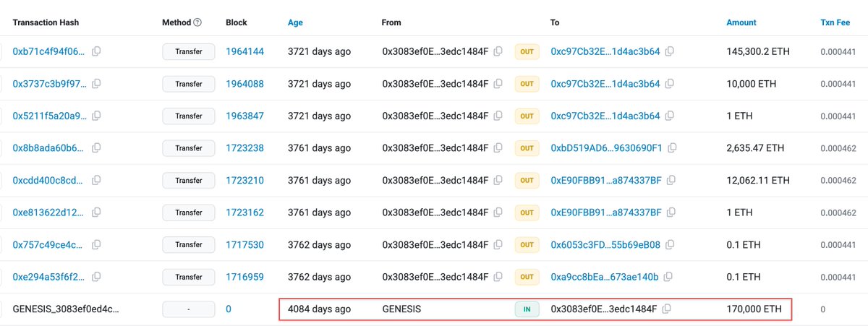Viewport: 868px width, 326px height.
Task: Click Transfer method badge for 0xe813622d12
Action: point(189,213)
